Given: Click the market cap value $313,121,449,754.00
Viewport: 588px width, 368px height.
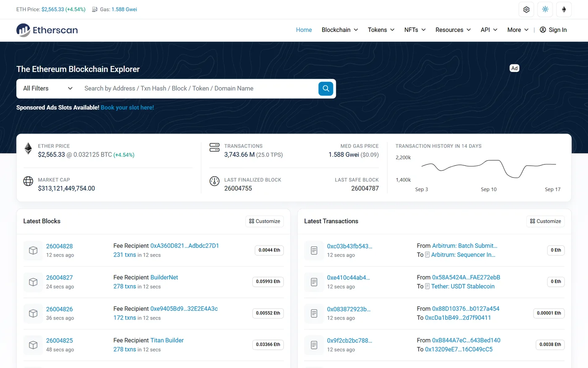Looking at the screenshot, I should pos(66,188).
